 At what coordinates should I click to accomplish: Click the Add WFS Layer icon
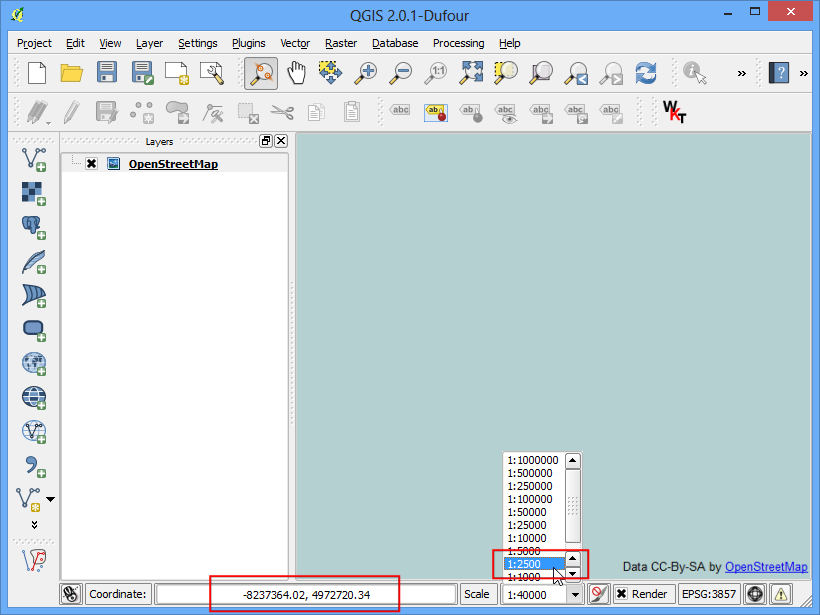34,431
